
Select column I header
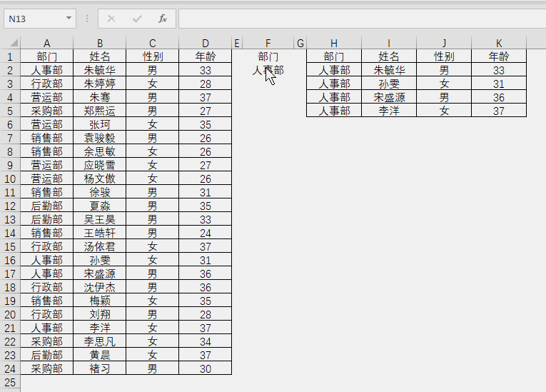coord(389,44)
